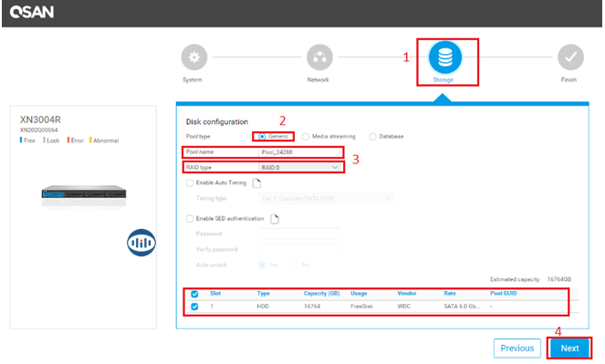The image size is (605, 364).
Task: Enable SED authentication checkbox
Action: click(x=190, y=219)
